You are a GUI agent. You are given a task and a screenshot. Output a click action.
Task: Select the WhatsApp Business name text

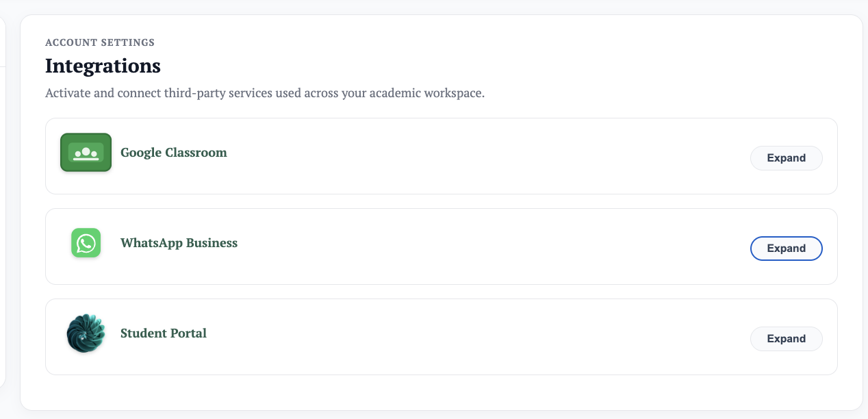(x=179, y=243)
